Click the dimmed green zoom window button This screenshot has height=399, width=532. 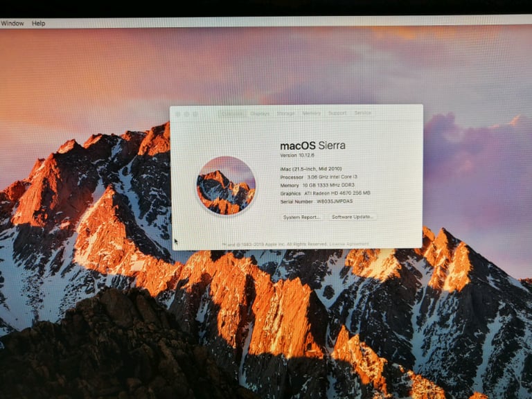[195, 114]
